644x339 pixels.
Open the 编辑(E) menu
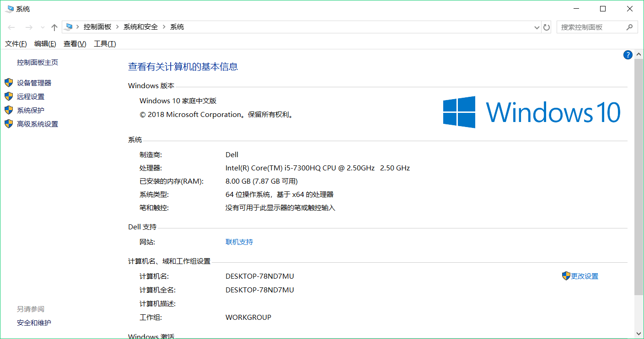pos(45,44)
